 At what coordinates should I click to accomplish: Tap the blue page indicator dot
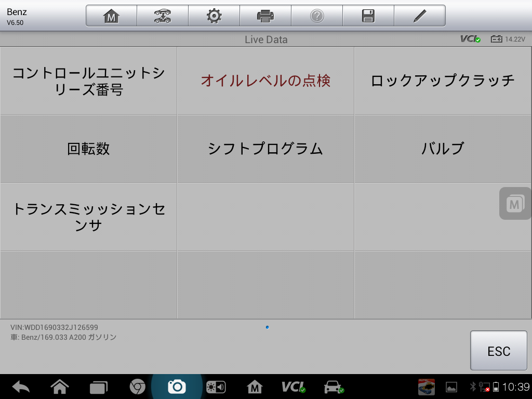click(268, 327)
